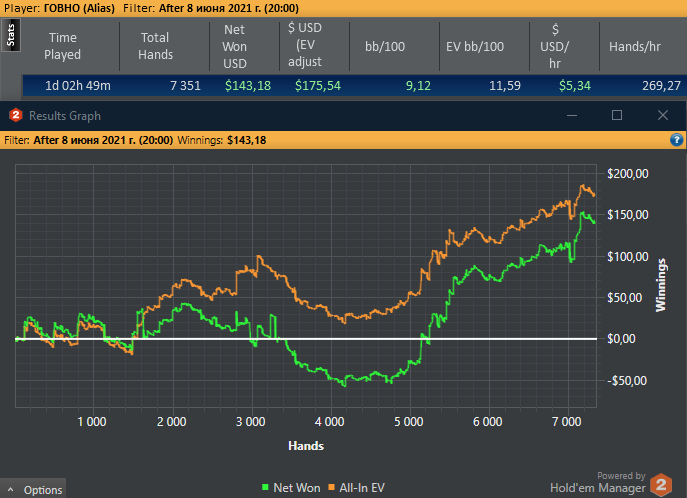Viewport: 687px width, 498px height.
Task: Click the -$50,00 y-axis label
Action: coord(627,381)
